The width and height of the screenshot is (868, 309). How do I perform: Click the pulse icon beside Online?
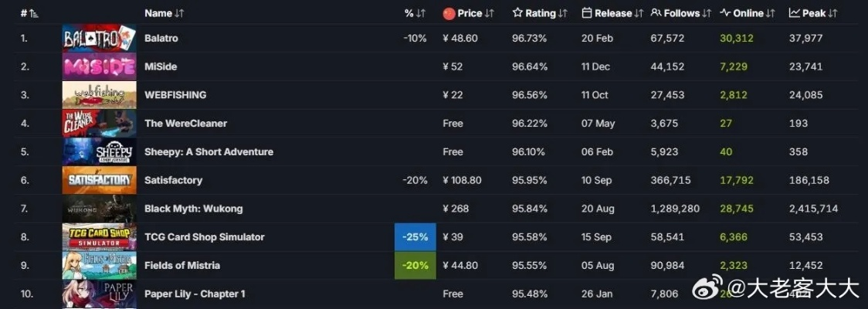pos(725,13)
